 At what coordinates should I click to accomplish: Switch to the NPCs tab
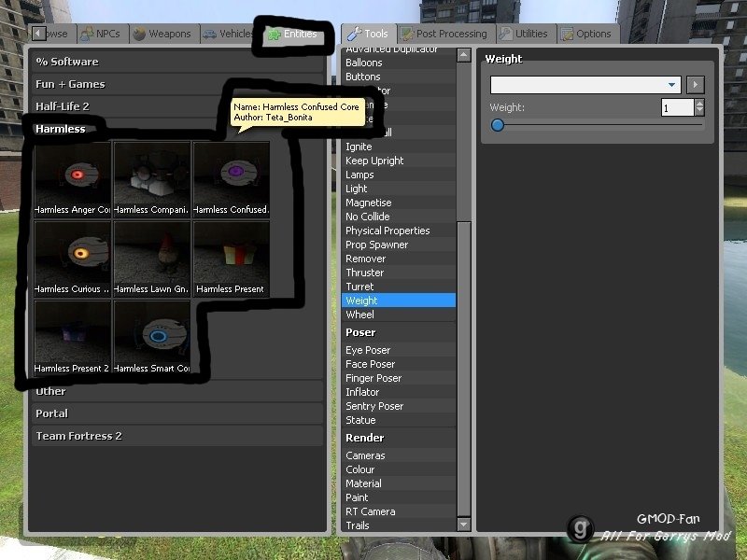click(x=101, y=34)
